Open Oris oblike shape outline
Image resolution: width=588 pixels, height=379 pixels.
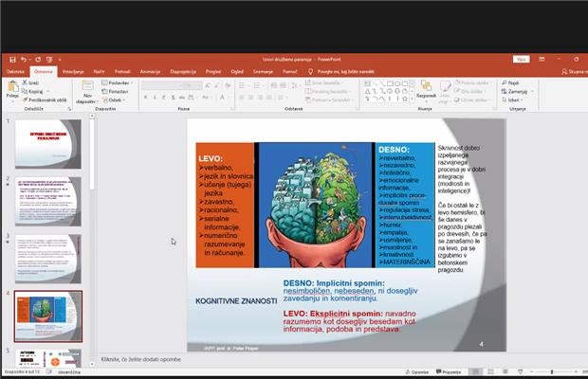(470, 91)
